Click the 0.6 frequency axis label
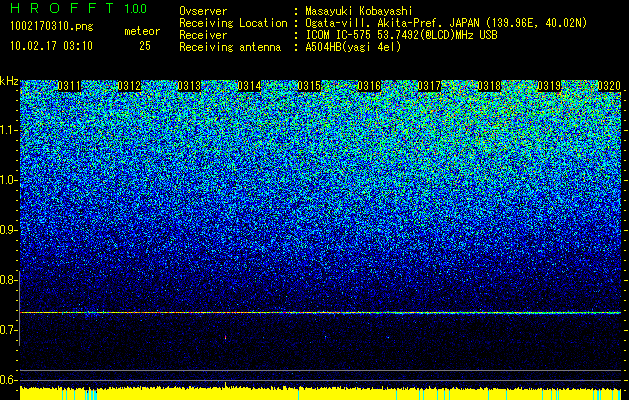The image size is (629, 400). point(8,380)
